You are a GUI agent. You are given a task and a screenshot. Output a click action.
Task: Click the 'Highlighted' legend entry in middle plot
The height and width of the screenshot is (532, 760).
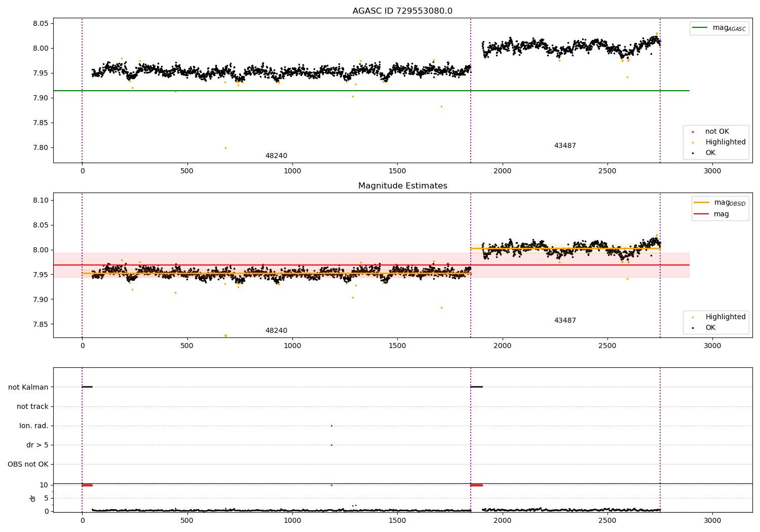coord(725,317)
